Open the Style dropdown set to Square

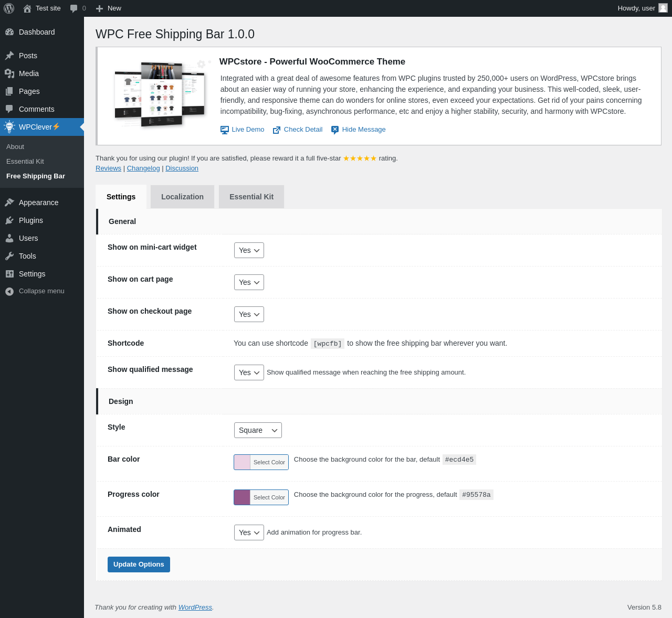[x=258, y=430]
